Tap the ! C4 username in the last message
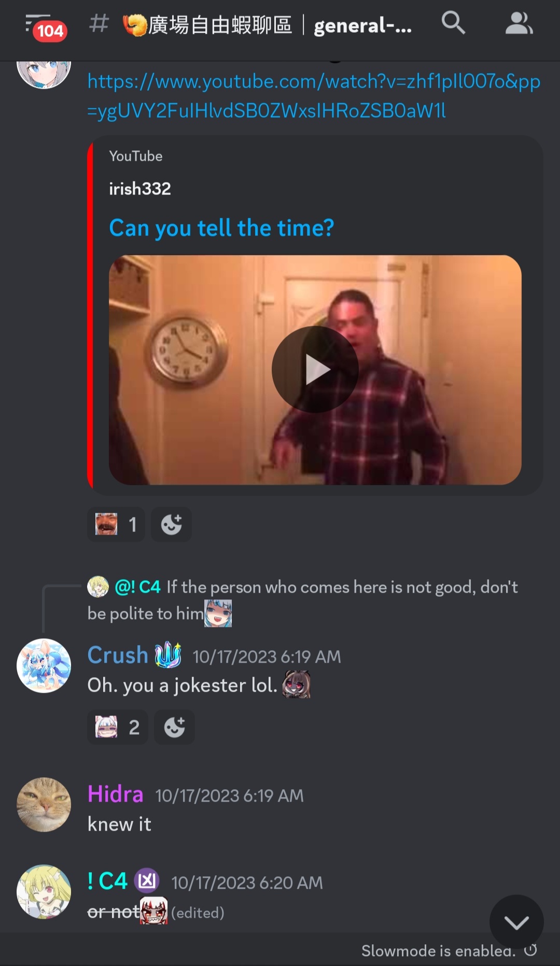Viewport: 560px width, 966px height. coord(107,881)
